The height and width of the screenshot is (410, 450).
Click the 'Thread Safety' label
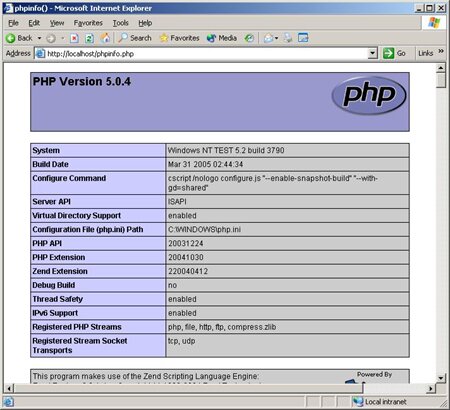(57, 299)
